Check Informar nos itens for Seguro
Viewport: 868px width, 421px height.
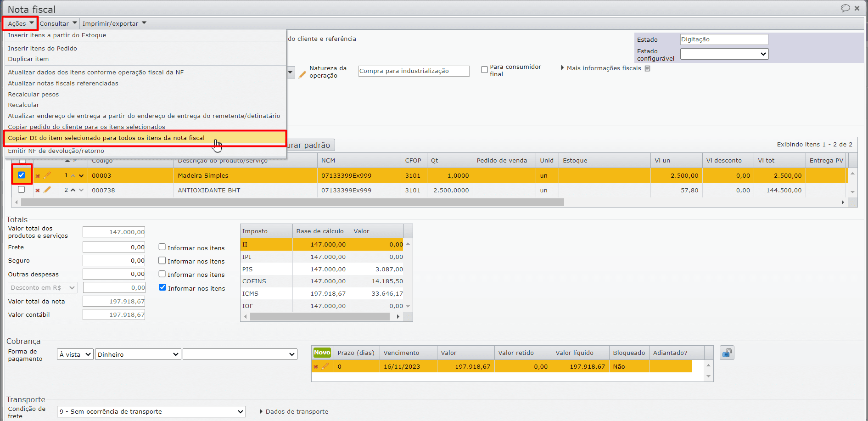[x=162, y=260]
